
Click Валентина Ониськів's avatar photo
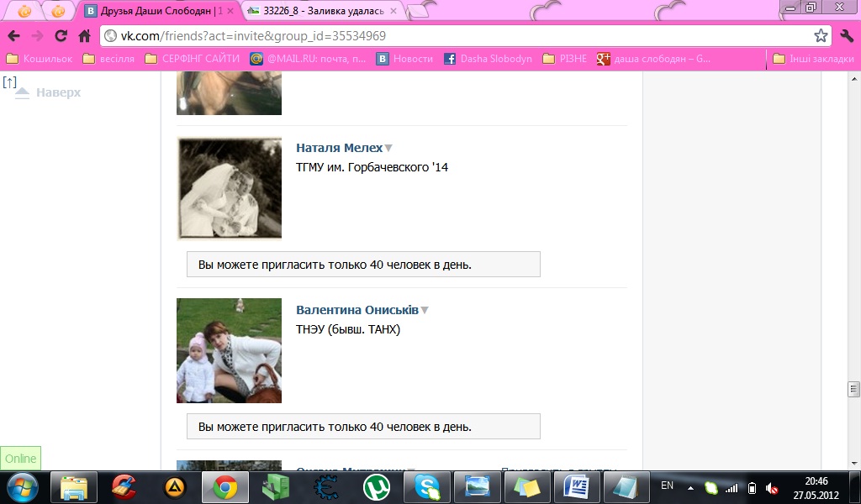click(229, 350)
